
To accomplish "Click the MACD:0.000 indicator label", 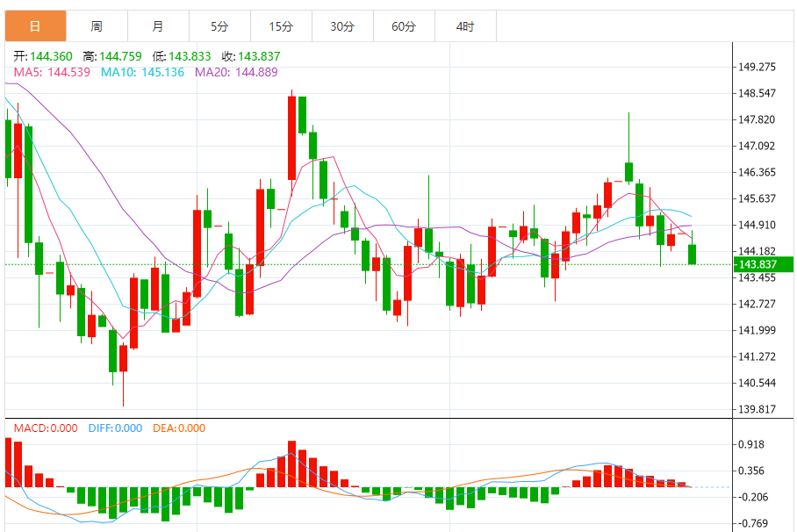I will click(x=46, y=428).
